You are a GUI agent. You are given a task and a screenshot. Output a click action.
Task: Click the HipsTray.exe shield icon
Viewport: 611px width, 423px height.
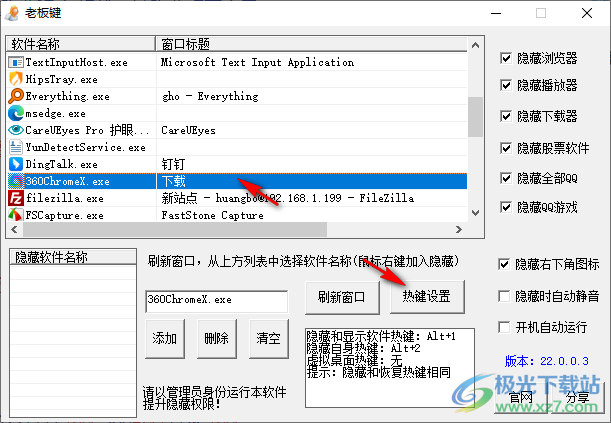pos(16,79)
